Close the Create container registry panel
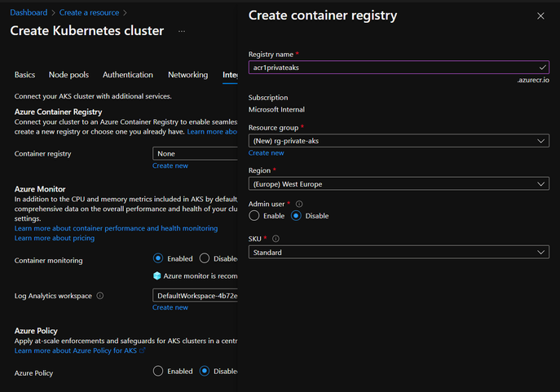This screenshot has height=392, width=560. pos(540,16)
